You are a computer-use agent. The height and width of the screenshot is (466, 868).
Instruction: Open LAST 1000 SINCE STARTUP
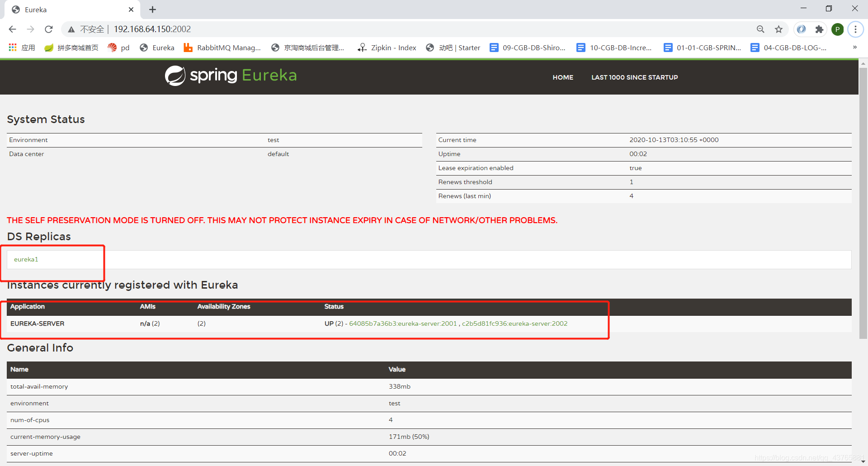tap(635, 77)
